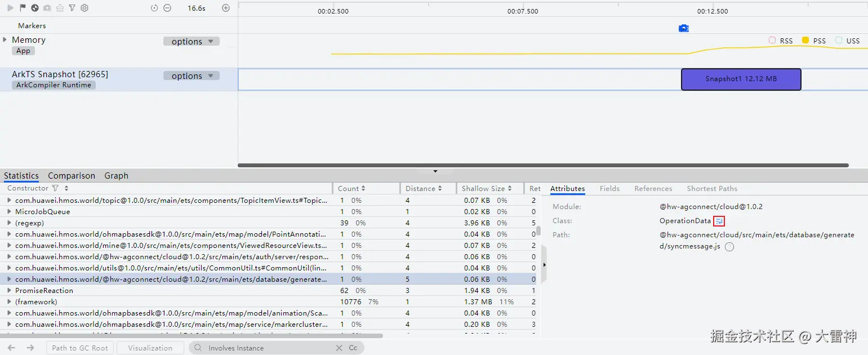Switch to the Statistics tab
Image resolution: width=868 pixels, height=355 pixels.
click(x=21, y=176)
